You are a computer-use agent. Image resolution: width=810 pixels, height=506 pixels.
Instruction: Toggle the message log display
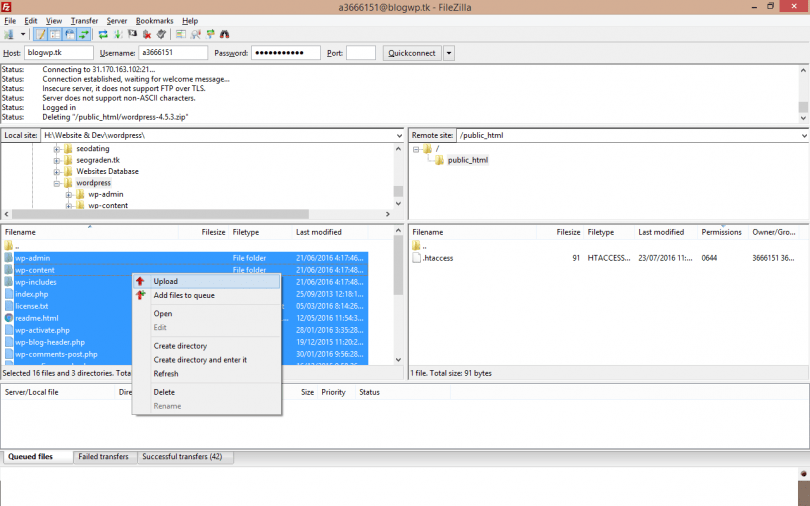pyautogui.click(x=40, y=34)
